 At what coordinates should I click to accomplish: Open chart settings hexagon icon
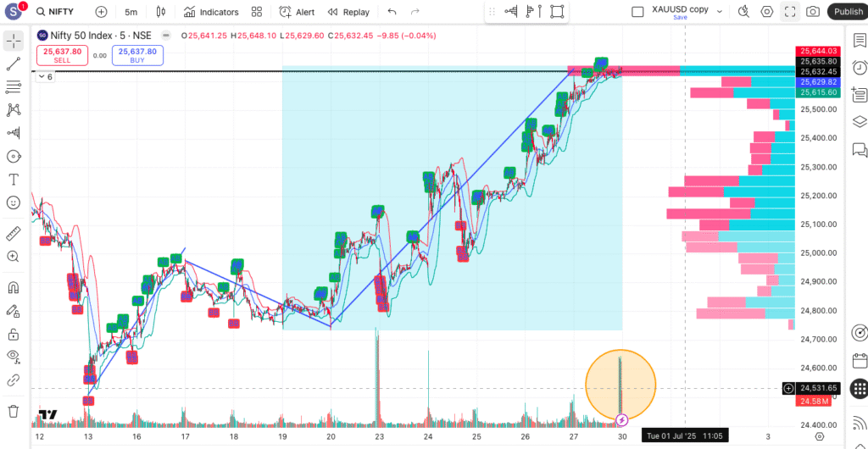tap(766, 12)
